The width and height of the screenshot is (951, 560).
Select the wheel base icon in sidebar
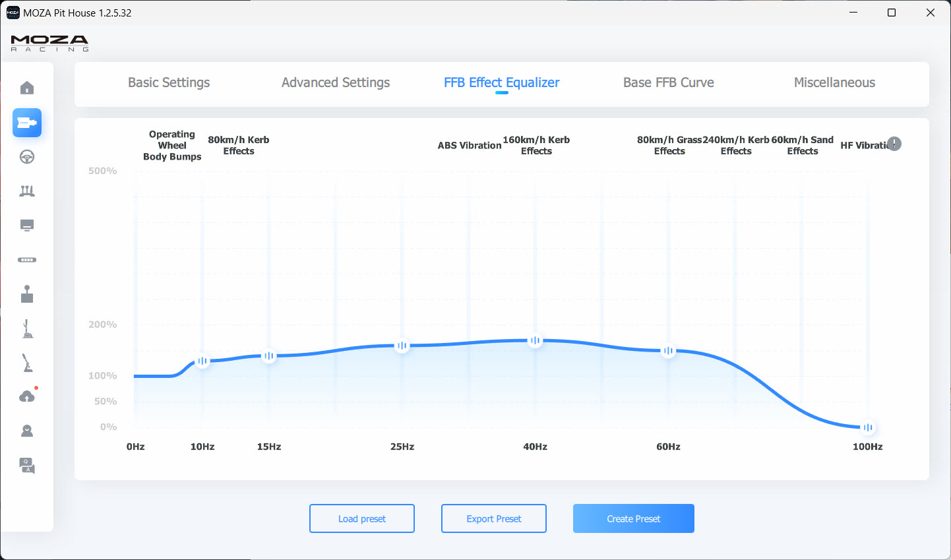point(27,123)
